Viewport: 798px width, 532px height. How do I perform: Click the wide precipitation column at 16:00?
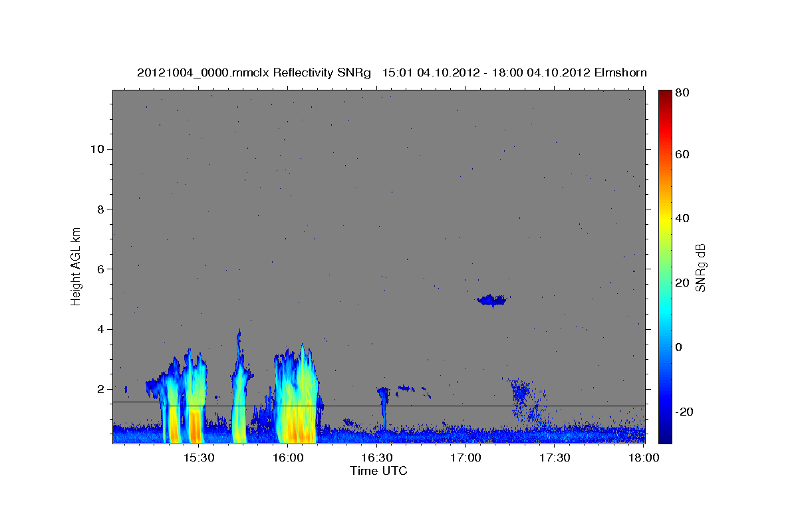point(295,394)
